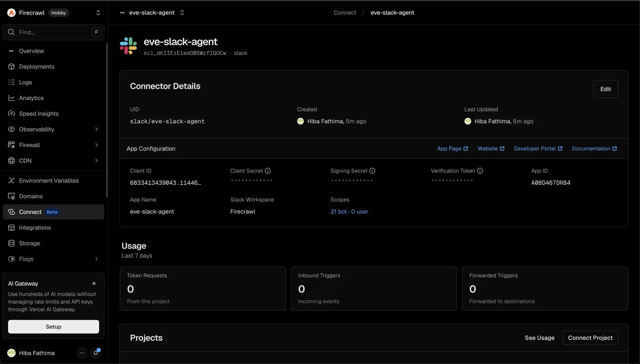Click the Last Updated Hiba Fathima avatar
640x364 pixels.
pos(468,122)
